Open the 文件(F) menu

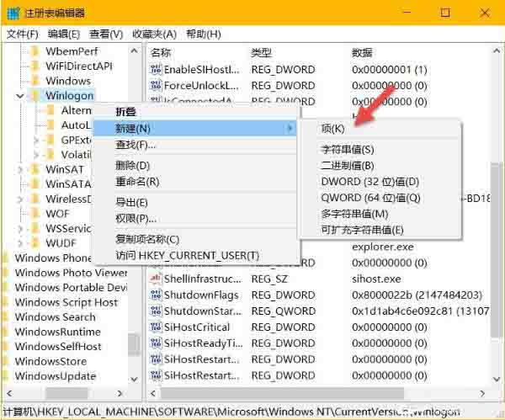point(22,35)
